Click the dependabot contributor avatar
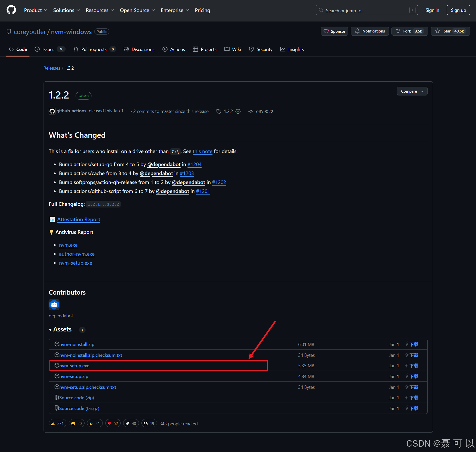This screenshot has height=452, width=476. click(x=54, y=305)
